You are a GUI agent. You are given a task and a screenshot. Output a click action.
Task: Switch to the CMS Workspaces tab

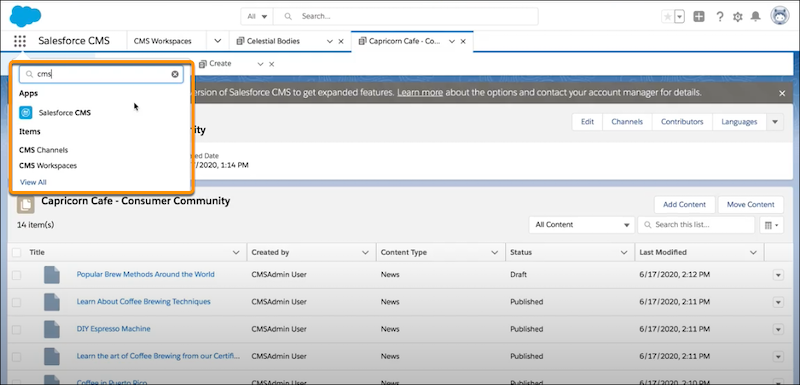point(163,41)
